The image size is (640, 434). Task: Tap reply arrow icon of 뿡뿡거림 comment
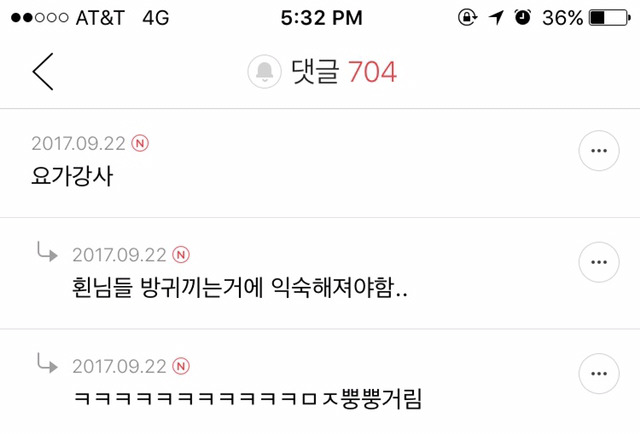(47, 363)
